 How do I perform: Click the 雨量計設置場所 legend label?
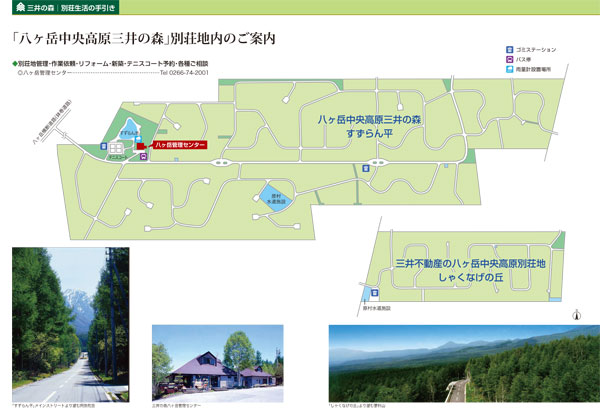533,70
